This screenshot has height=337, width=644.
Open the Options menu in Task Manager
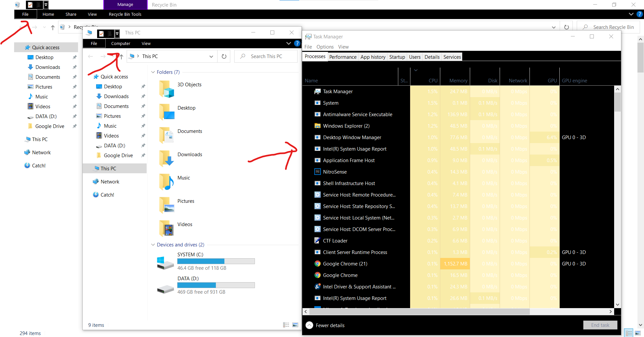325,47
